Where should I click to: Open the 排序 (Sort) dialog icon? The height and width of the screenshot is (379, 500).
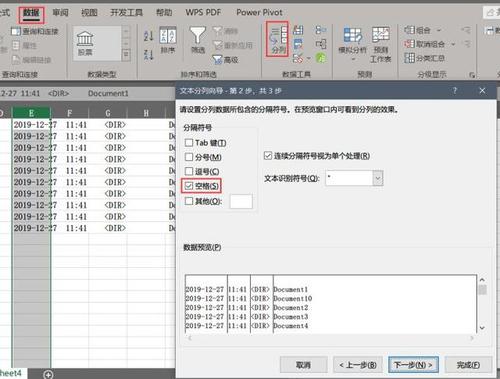[168, 35]
